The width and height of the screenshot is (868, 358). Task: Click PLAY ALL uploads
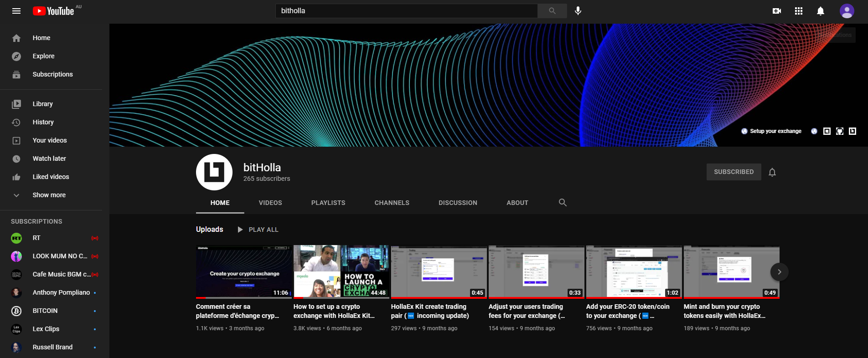point(258,230)
